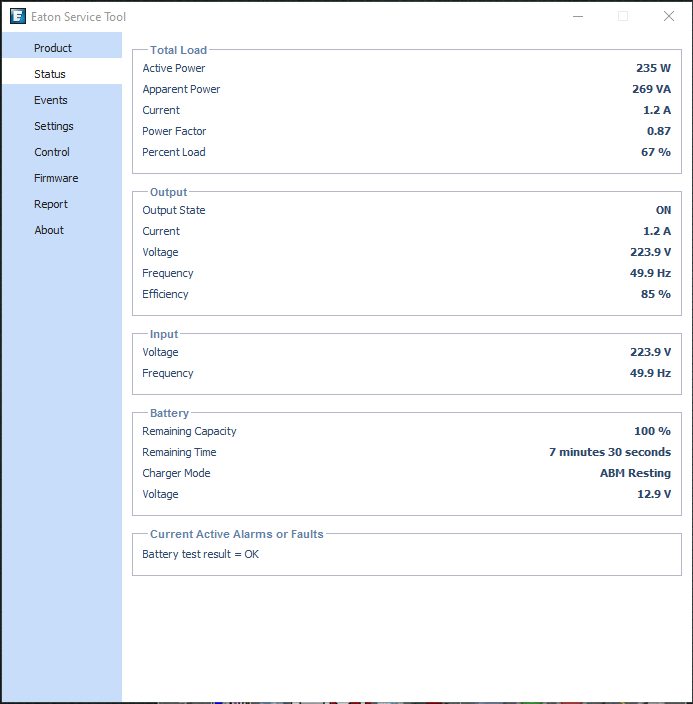The width and height of the screenshot is (693, 704).
Task: Select the Percent Load value 67 %
Action: (x=656, y=152)
